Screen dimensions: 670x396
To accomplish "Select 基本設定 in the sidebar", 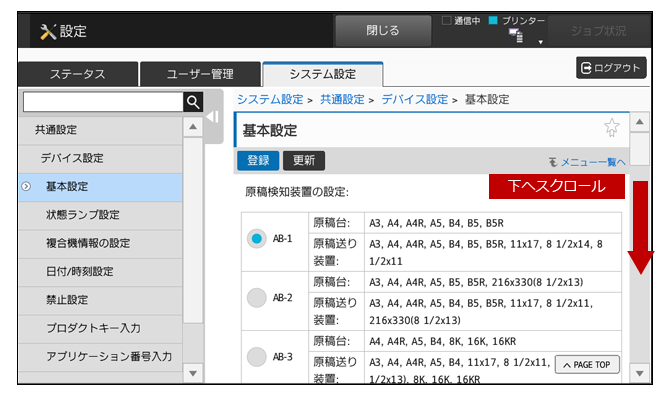I will [x=101, y=187].
